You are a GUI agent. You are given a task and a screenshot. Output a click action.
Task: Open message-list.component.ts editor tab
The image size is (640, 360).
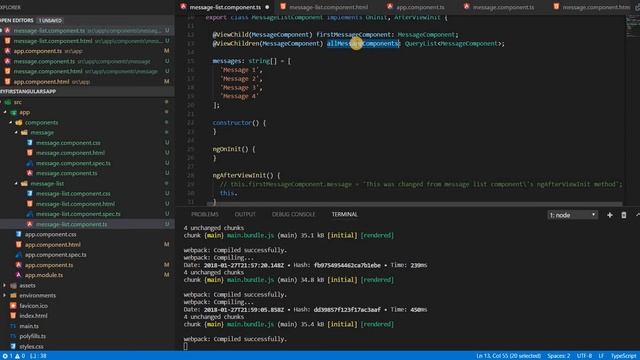[225, 7]
